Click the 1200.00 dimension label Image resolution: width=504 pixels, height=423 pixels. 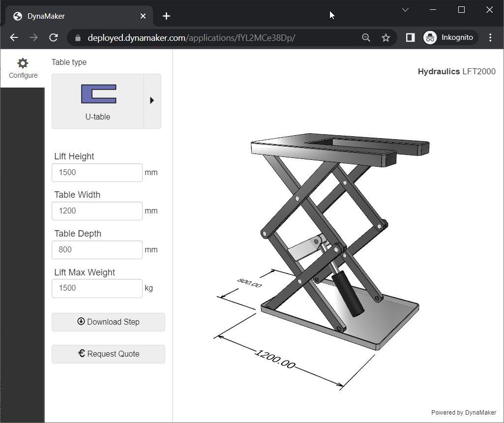pyautogui.click(x=275, y=359)
